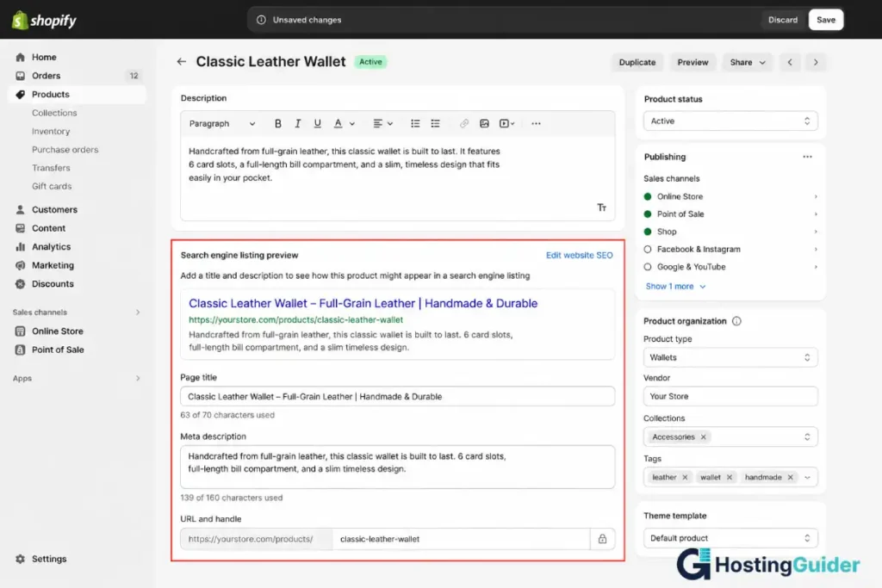Open the Publishing three-dot menu
The height and width of the screenshot is (588, 882).
[x=807, y=157]
